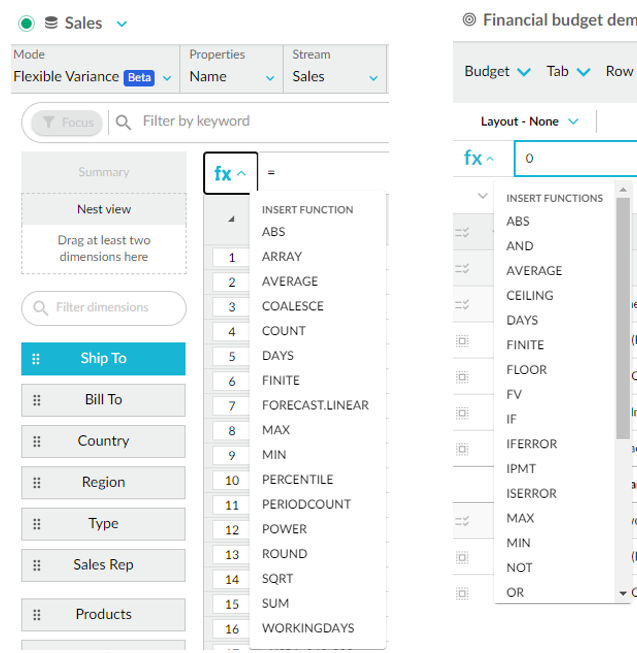Screen dimensions: 637x653
Task: Click the fx button in Financial budget panel
Action: tap(480, 158)
